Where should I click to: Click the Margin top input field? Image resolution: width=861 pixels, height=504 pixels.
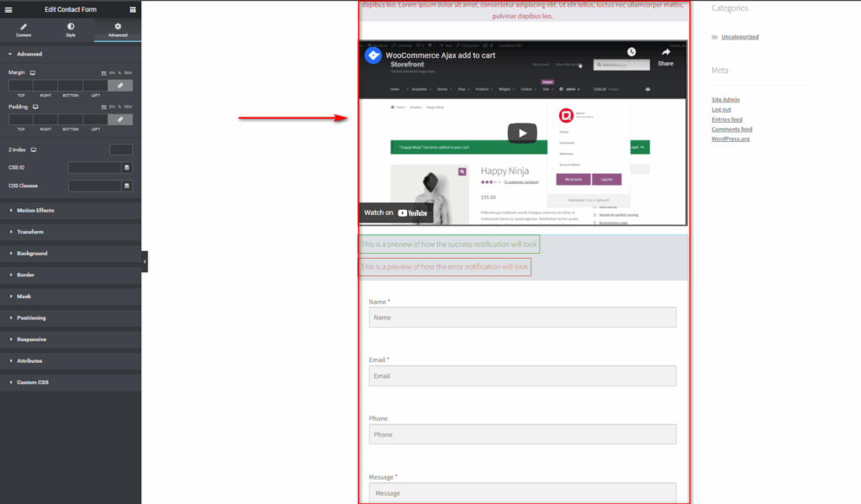point(21,86)
